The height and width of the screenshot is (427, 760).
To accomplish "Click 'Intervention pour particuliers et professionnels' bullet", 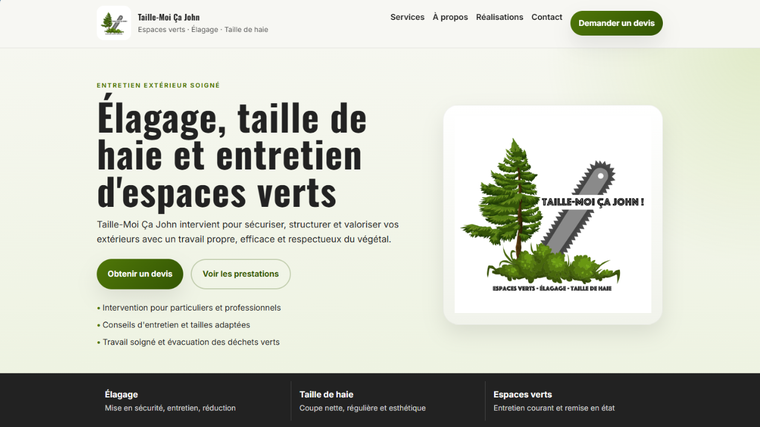I will pyautogui.click(x=191, y=308).
